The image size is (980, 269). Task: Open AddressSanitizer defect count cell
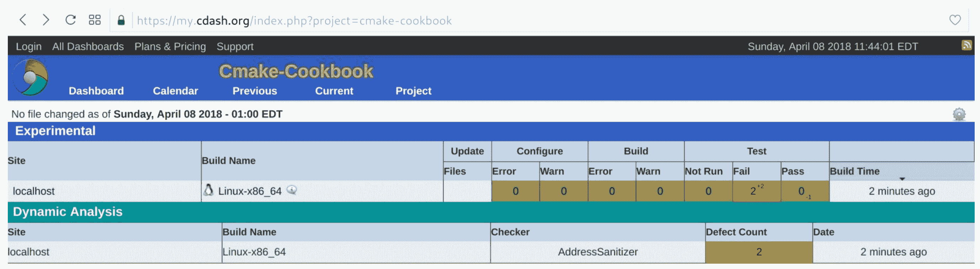click(x=759, y=252)
